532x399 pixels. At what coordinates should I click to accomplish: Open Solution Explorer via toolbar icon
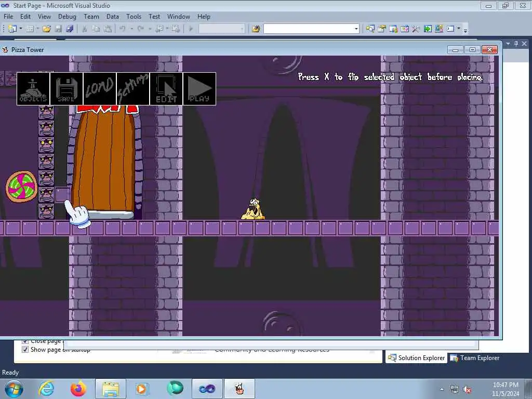click(x=370, y=29)
